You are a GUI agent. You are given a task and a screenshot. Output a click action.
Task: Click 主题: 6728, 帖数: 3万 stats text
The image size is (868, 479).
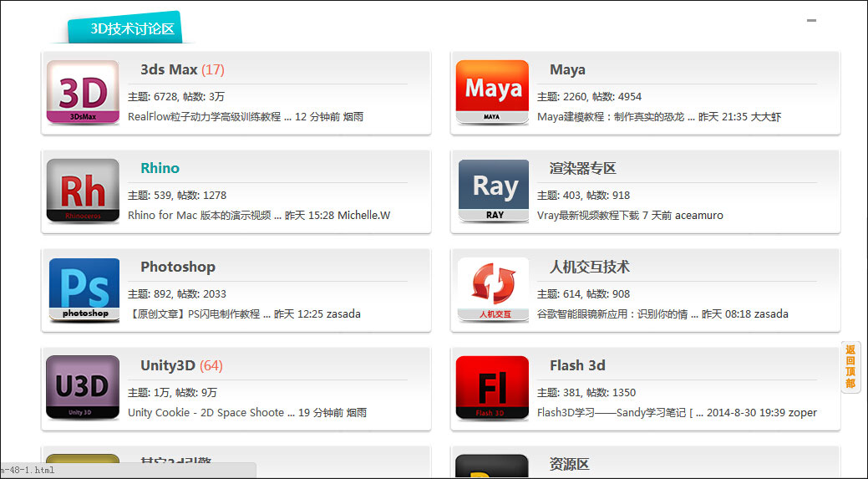coord(176,97)
